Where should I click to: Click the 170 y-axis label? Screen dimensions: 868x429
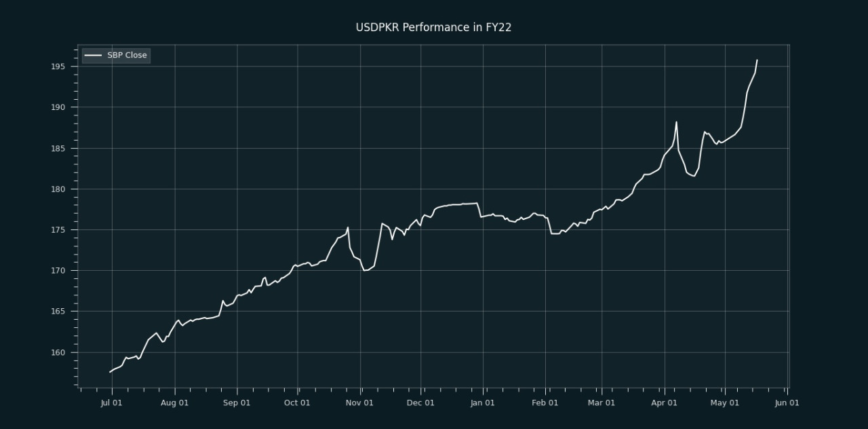pyautogui.click(x=58, y=271)
